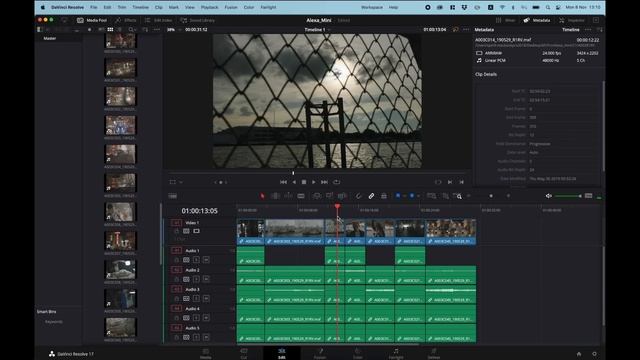Click the Overwrite Clip edit icon

coord(329,196)
